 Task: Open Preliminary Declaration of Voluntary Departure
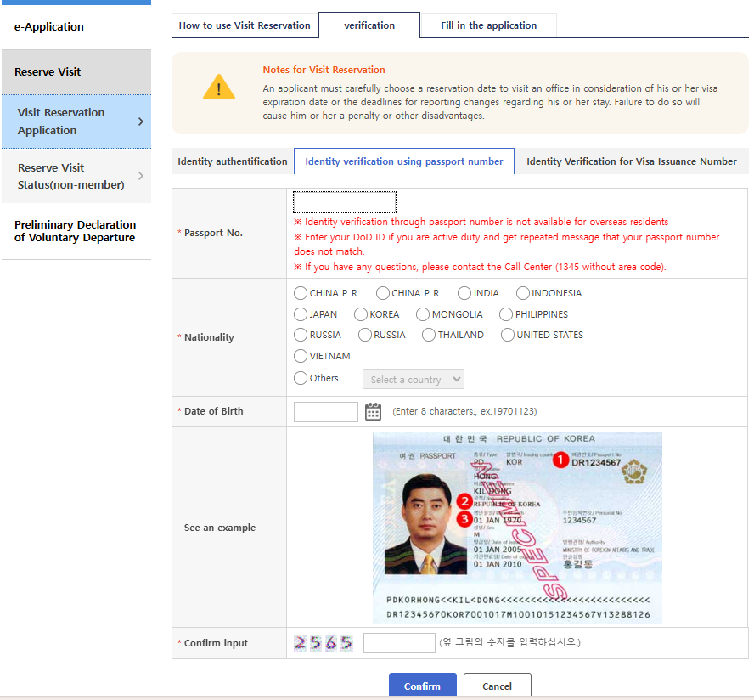[x=76, y=231]
